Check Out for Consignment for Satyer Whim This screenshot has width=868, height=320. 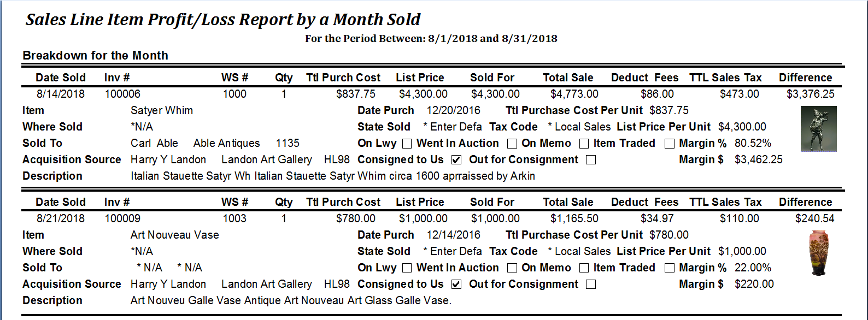590,160
